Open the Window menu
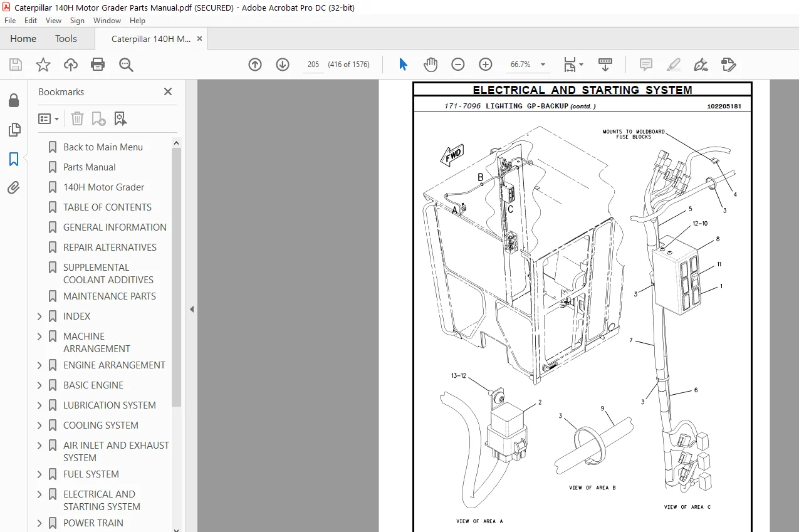 107,21
